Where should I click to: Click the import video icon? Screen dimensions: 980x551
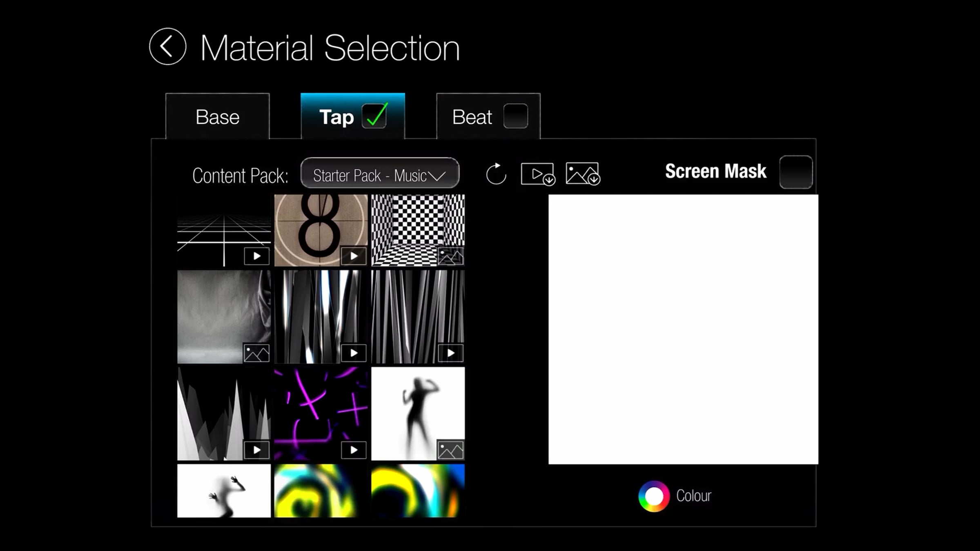[x=538, y=174]
